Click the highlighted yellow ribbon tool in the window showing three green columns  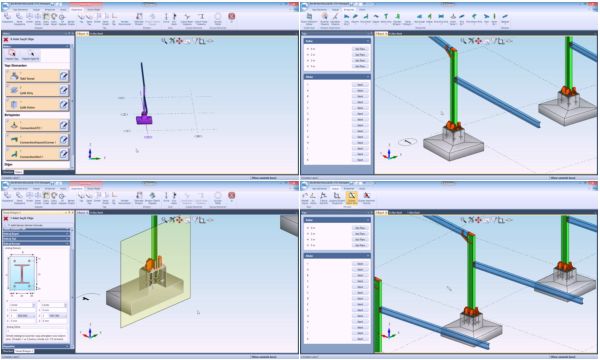[351, 197]
